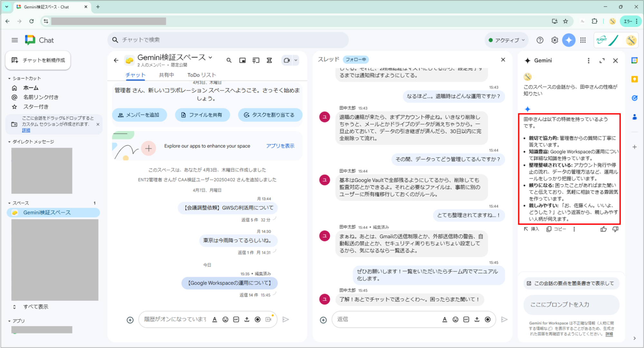This screenshot has width=644, height=348.
Task: Collapse the アプリ section
Action: [x=9, y=321]
